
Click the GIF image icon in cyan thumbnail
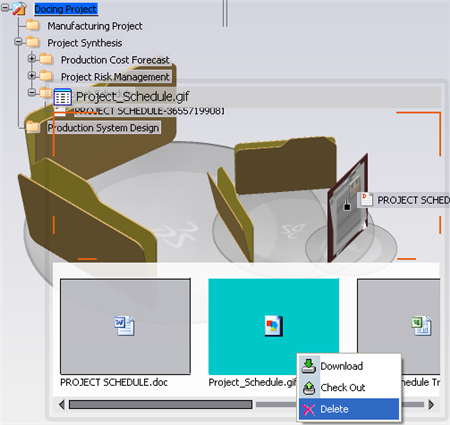point(274,326)
